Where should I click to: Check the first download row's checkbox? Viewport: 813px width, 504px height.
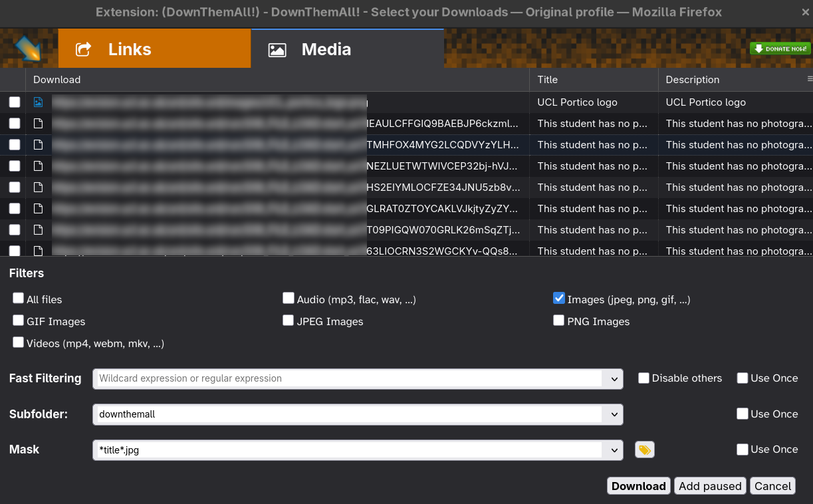[x=14, y=102]
